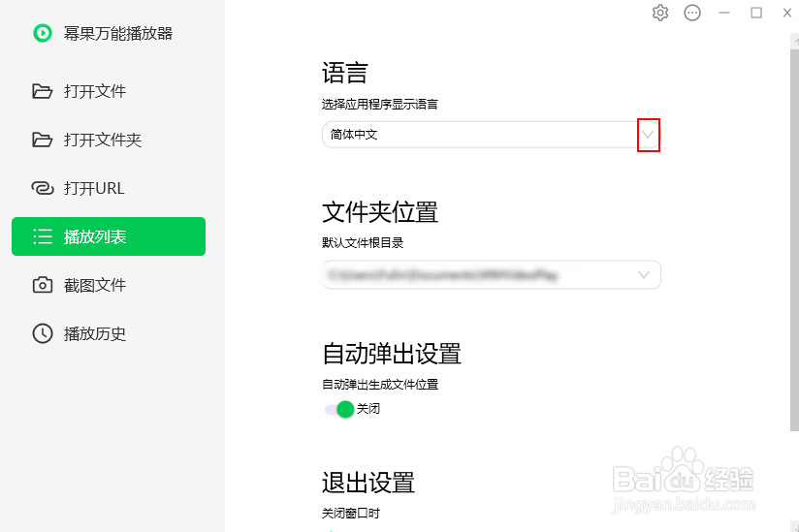Select 播放列表 in the sidebar
799x532 pixels.
[109, 236]
